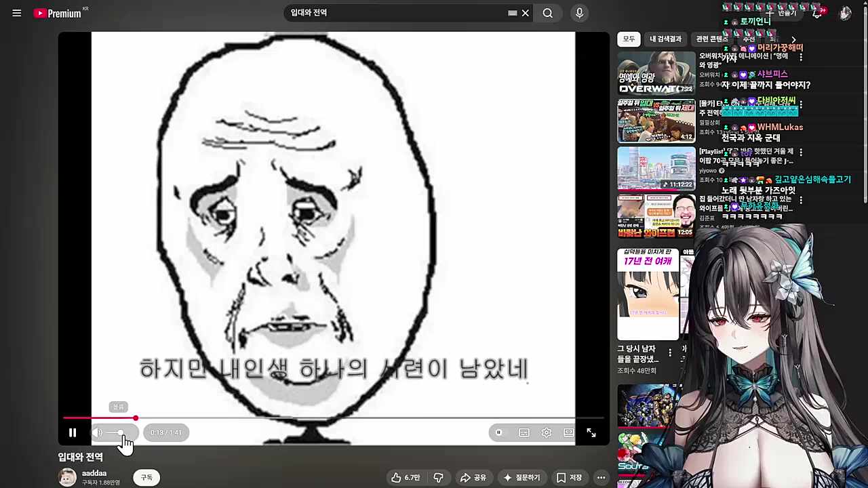Open options for the Overwatch recommended video

click(801, 58)
